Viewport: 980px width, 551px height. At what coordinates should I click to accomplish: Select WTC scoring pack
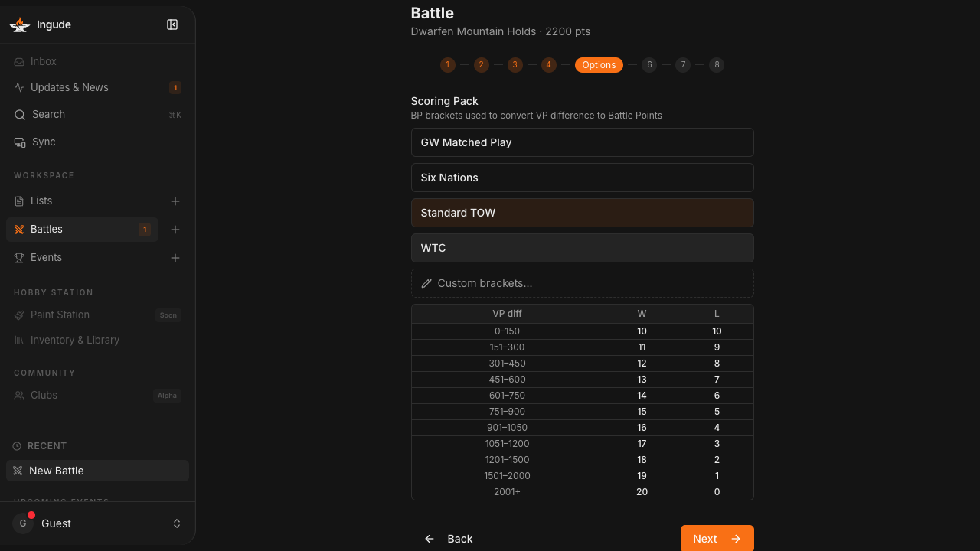click(583, 248)
